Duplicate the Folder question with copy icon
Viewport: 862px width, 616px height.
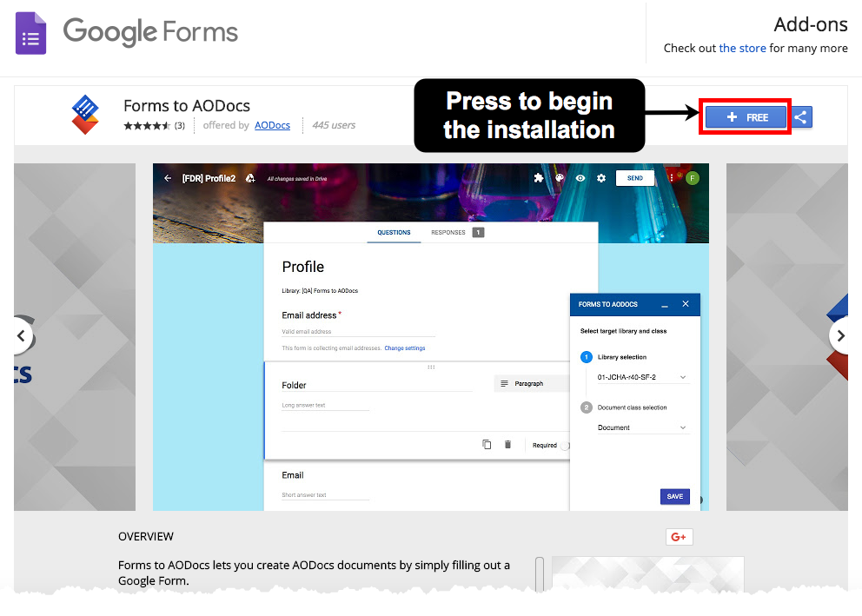pos(487,444)
